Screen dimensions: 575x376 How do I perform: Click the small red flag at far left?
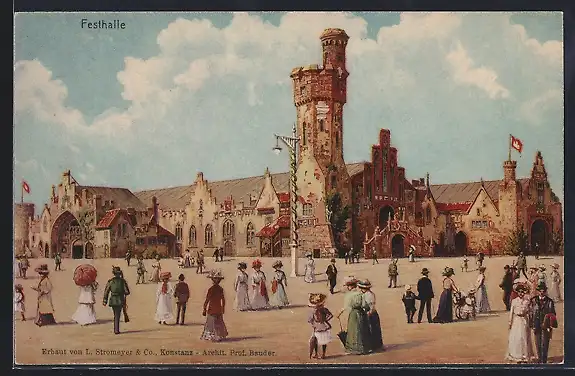(x=26, y=187)
